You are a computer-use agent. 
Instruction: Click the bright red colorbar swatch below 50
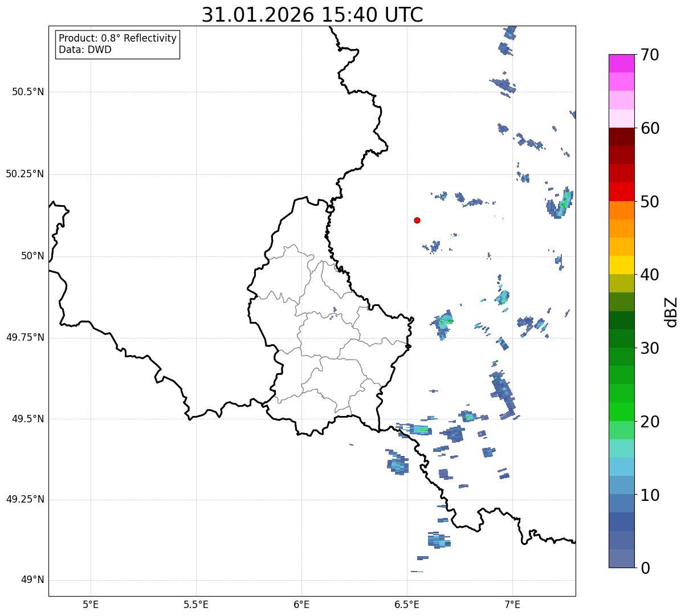[x=621, y=191]
